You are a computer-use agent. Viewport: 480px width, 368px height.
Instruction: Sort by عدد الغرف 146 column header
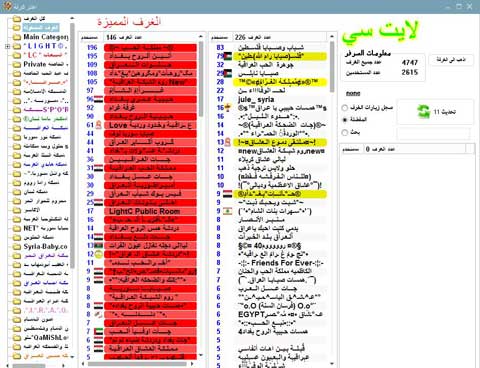click(x=150, y=37)
